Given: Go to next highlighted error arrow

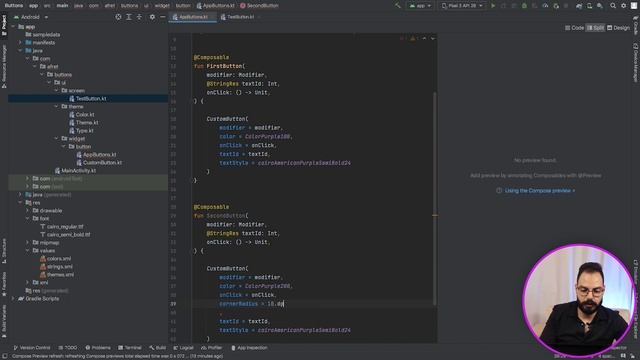Looking at the screenshot, I should (433, 38).
